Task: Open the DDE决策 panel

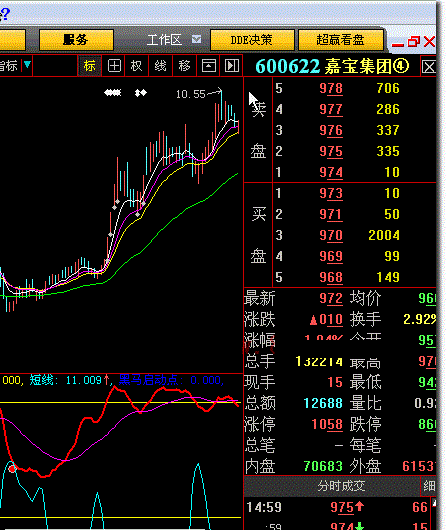Action: [252, 40]
